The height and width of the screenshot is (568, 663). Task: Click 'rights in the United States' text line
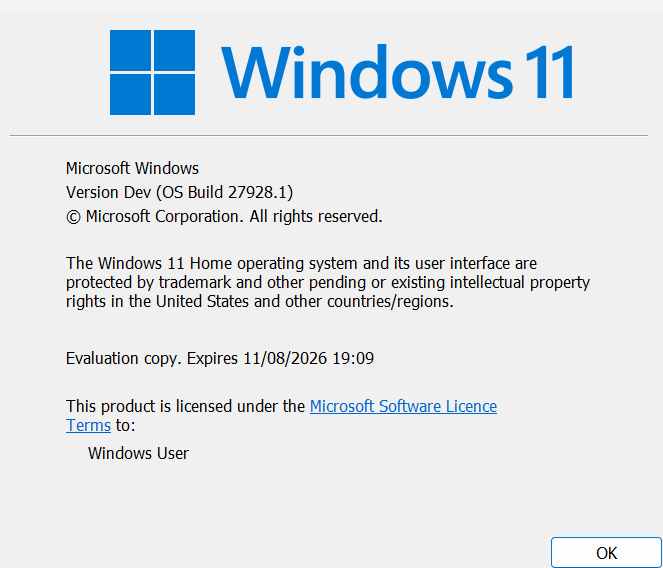point(260,302)
